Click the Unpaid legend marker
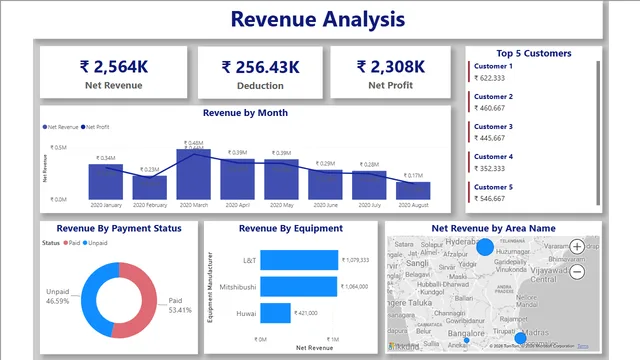The height and width of the screenshot is (360, 640). tap(85, 243)
